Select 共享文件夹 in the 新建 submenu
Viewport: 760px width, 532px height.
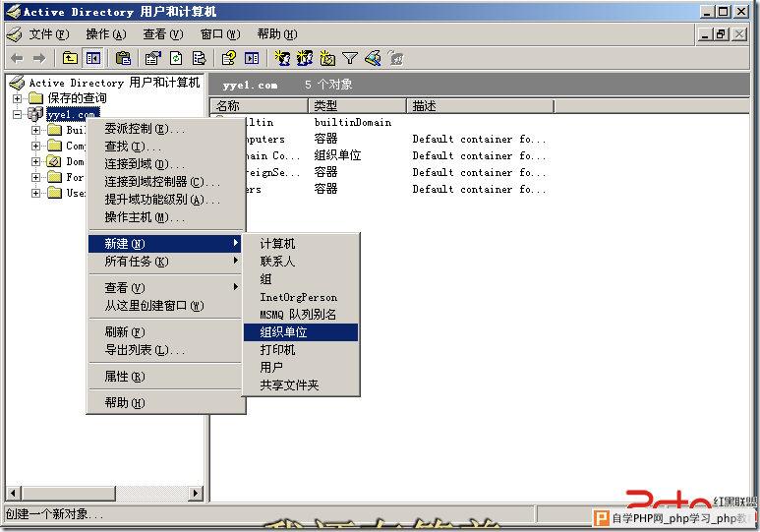[301, 385]
